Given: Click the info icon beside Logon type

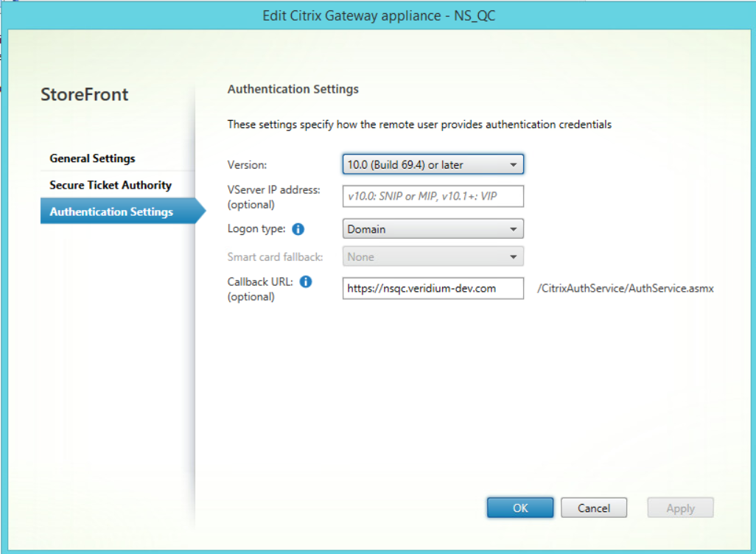Looking at the screenshot, I should 298,229.
